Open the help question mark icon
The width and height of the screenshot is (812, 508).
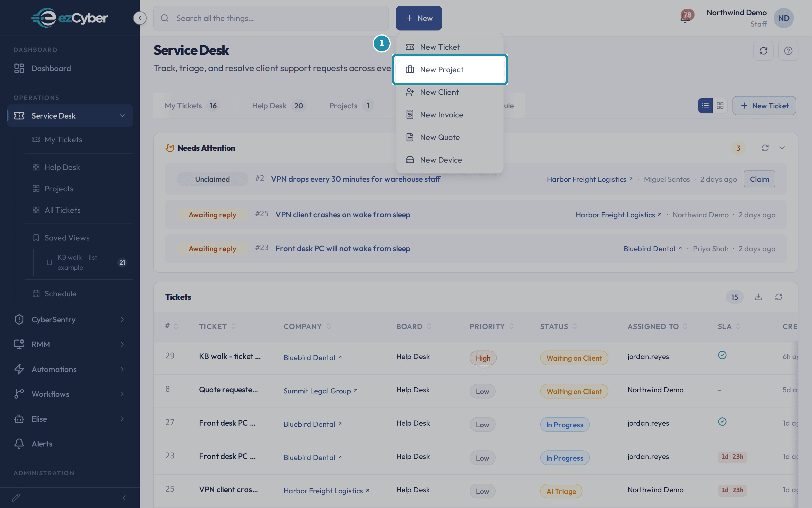click(788, 51)
